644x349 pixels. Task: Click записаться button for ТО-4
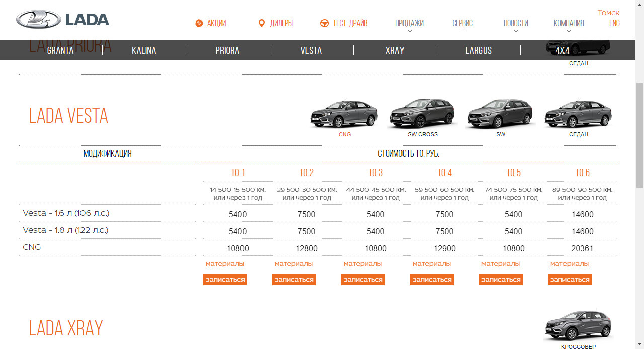pyautogui.click(x=432, y=280)
